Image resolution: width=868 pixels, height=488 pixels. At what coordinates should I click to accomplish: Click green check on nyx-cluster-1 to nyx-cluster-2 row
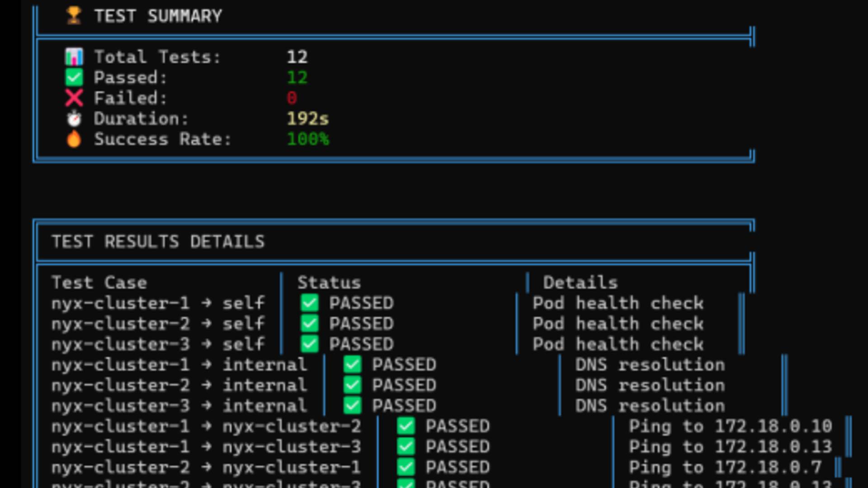tap(406, 427)
